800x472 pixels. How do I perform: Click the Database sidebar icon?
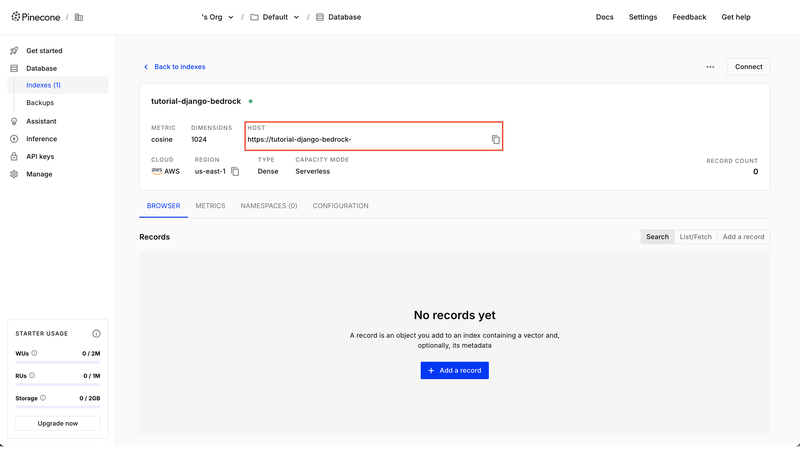point(14,68)
